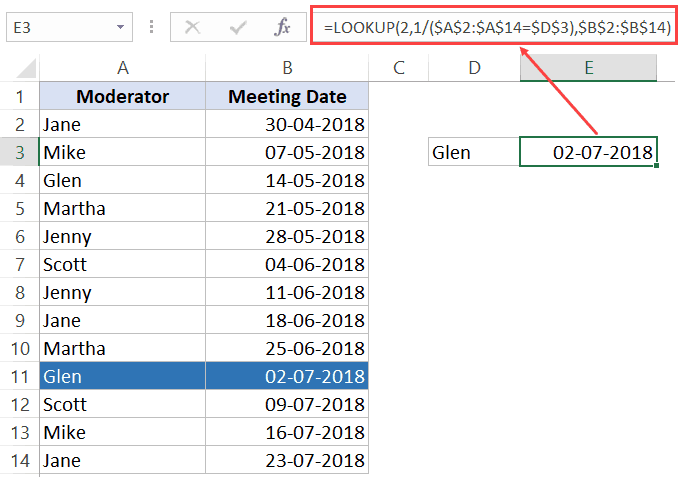Image resolution: width=678 pixels, height=477 pixels.
Task: Click the formula bar options dots handle
Action: point(151,27)
